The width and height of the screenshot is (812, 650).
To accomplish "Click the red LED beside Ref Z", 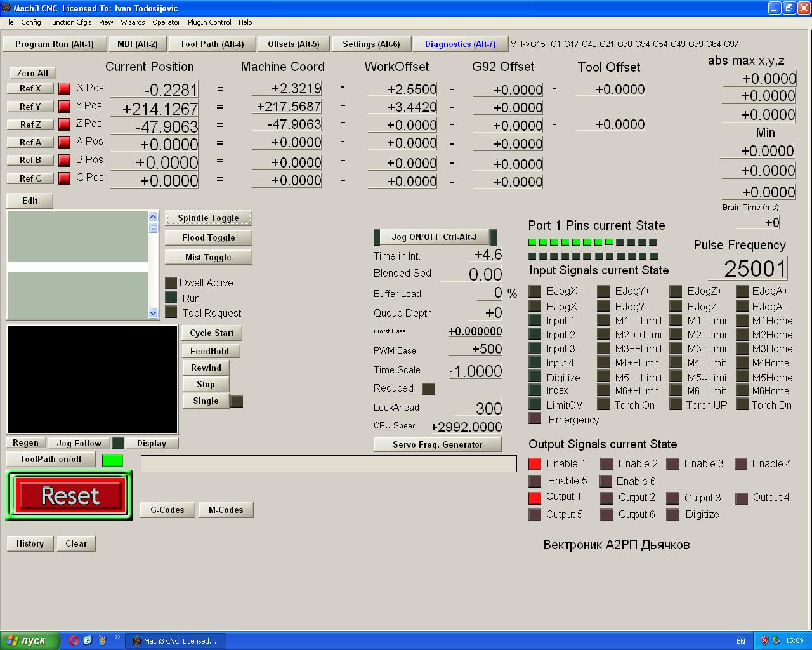I will coord(64,124).
